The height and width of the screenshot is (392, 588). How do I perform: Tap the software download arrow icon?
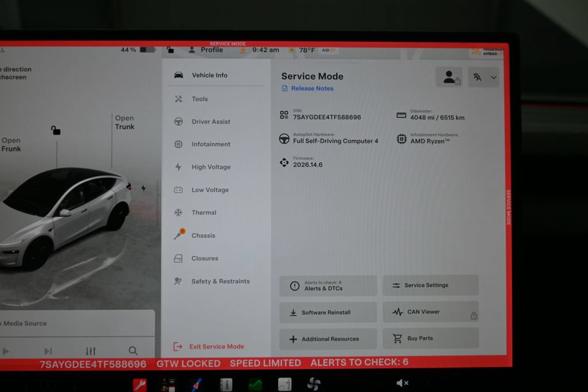243,50
